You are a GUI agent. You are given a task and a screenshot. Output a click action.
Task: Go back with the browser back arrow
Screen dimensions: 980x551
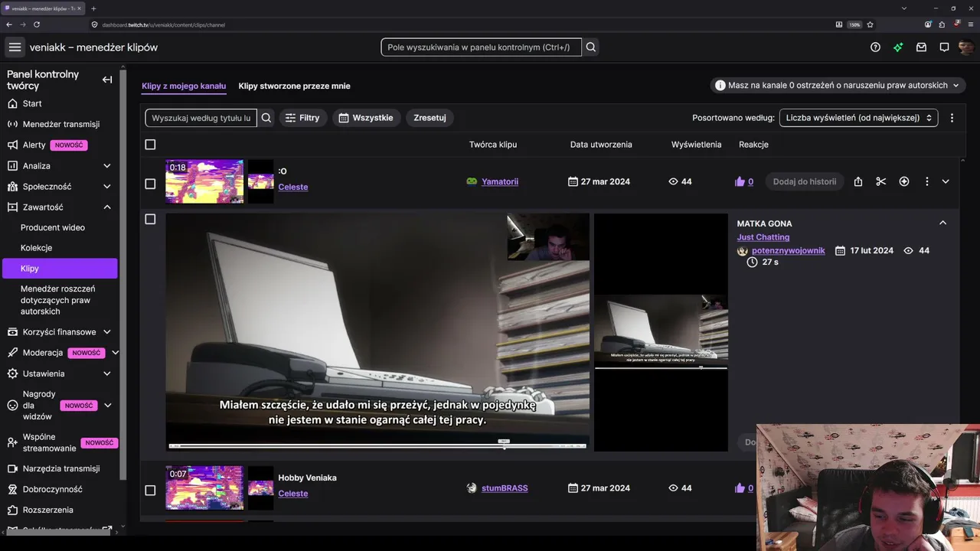click(9, 24)
